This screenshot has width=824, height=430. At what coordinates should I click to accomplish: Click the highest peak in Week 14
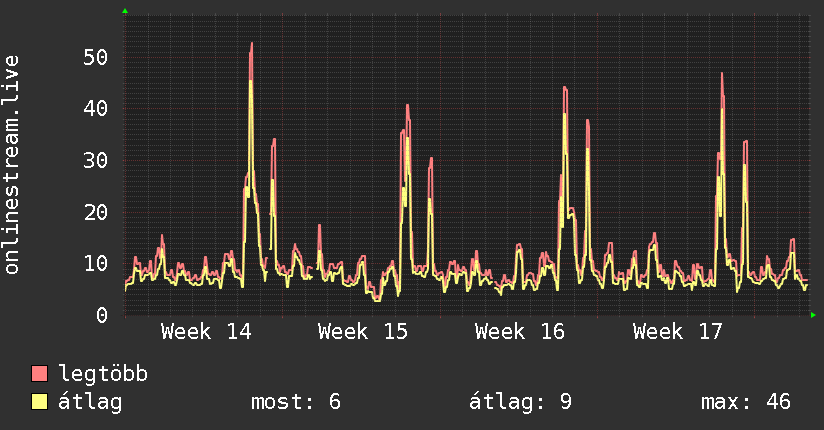(252, 44)
